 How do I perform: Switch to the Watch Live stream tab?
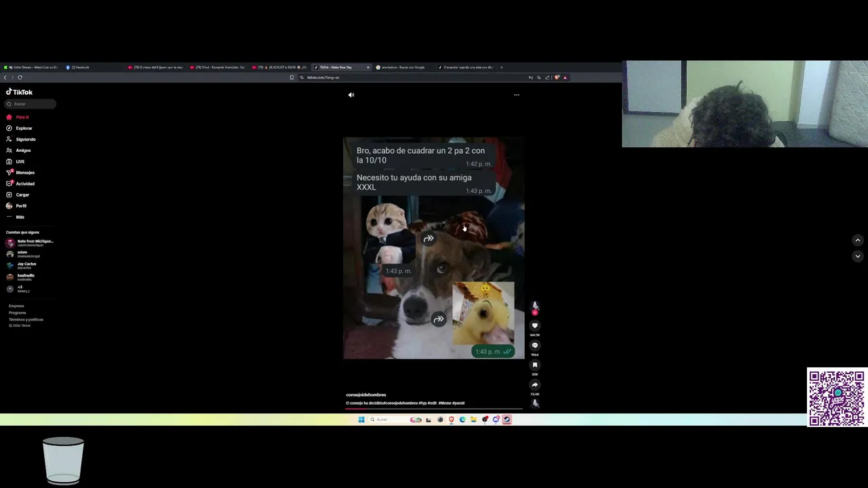click(31, 67)
